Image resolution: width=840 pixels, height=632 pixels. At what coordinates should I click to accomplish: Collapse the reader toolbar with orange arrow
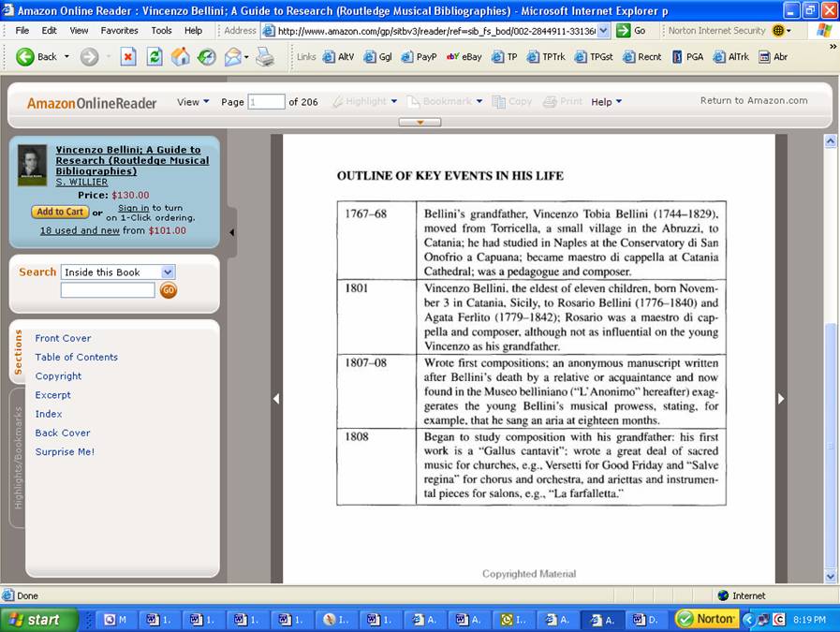[x=420, y=122]
